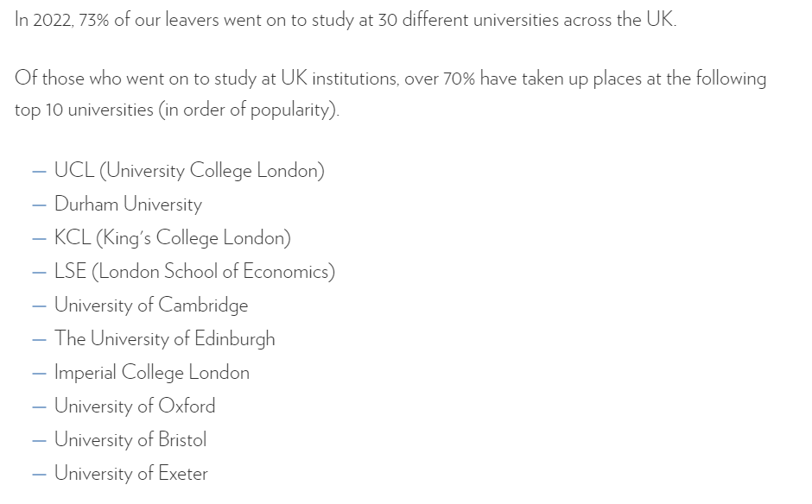This screenshot has height=504, width=812.
Task: Click the University of Cambridge list item
Action: 151,306
